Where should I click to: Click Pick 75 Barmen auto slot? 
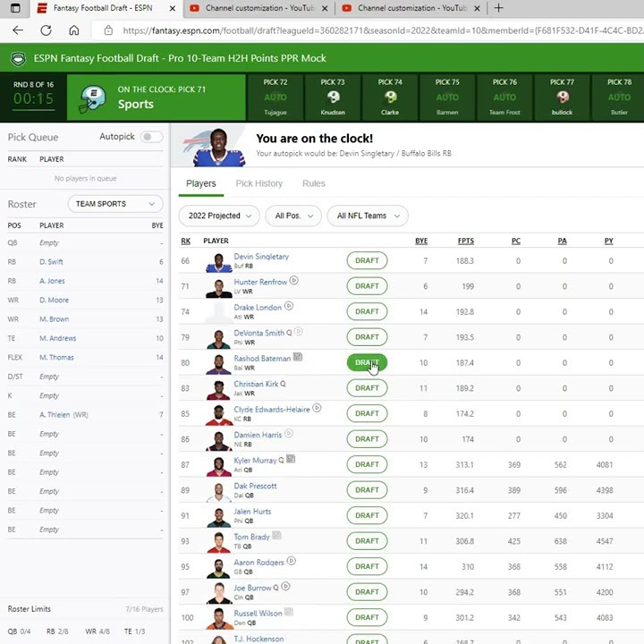(x=447, y=97)
